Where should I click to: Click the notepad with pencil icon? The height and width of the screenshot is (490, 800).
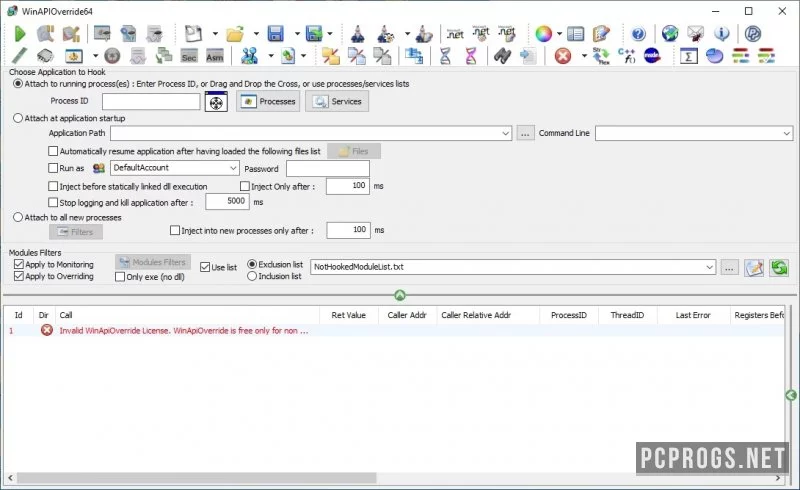[x=601, y=34]
